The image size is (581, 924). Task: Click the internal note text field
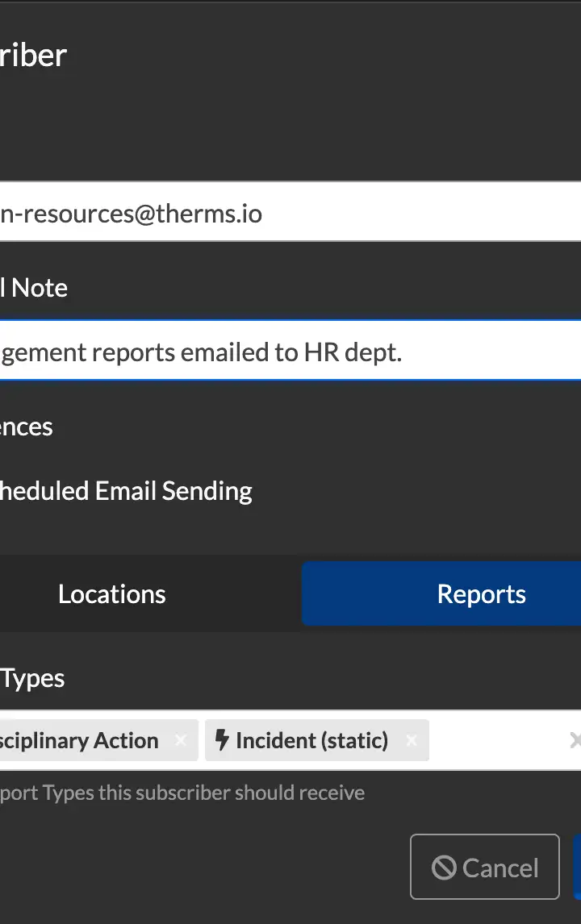click(x=290, y=351)
